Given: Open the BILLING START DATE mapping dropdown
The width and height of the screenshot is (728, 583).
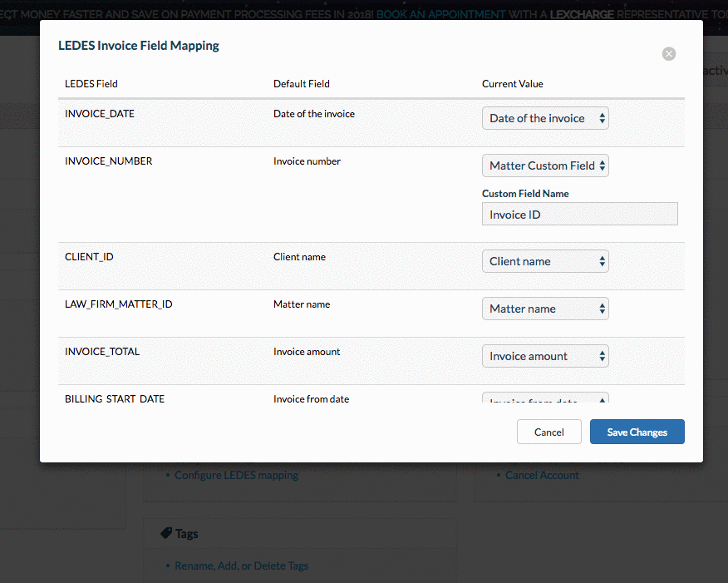Looking at the screenshot, I should click(x=544, y=399).
